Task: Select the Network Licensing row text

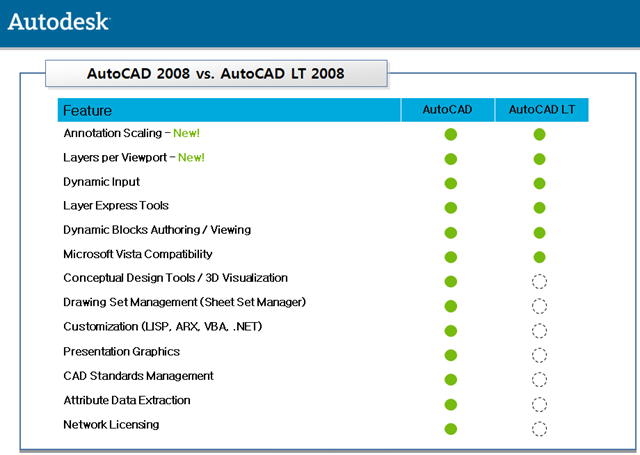Action: (x=111, y=425)
